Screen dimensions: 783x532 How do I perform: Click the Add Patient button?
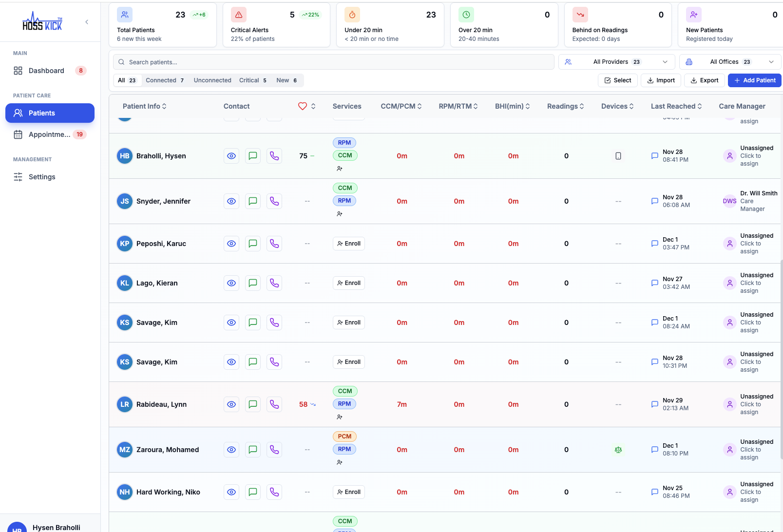tap(754, 80)
